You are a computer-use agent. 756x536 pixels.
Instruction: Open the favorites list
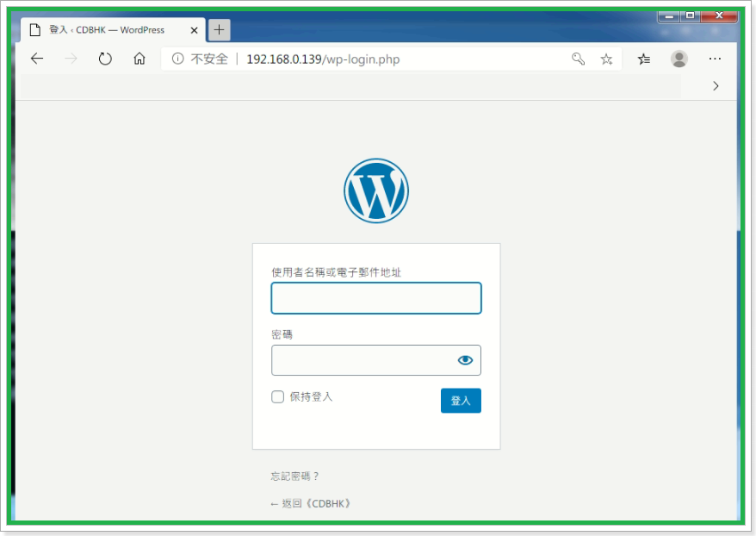[x=644, y=59]
